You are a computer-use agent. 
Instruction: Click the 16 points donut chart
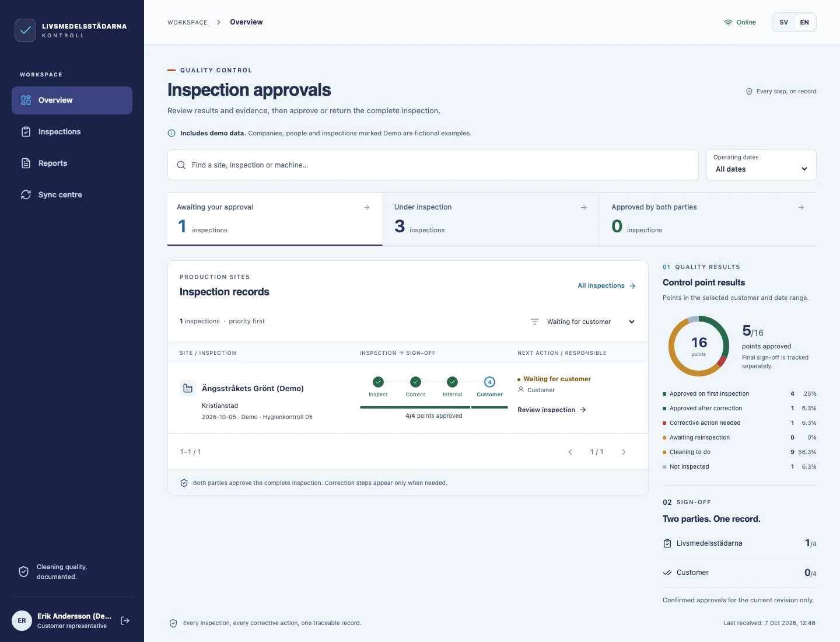[699, 346]
